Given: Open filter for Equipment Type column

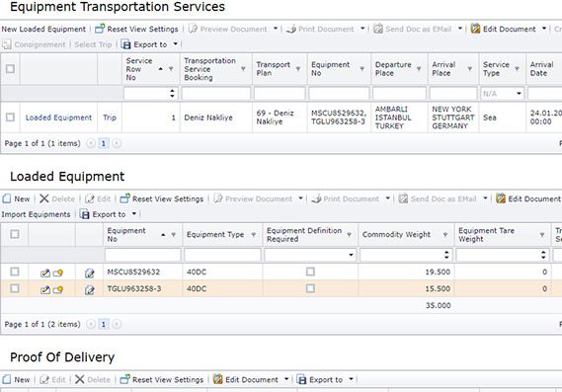Looking at the screenshot, I should pyautogui.click(x=254, y=235).
